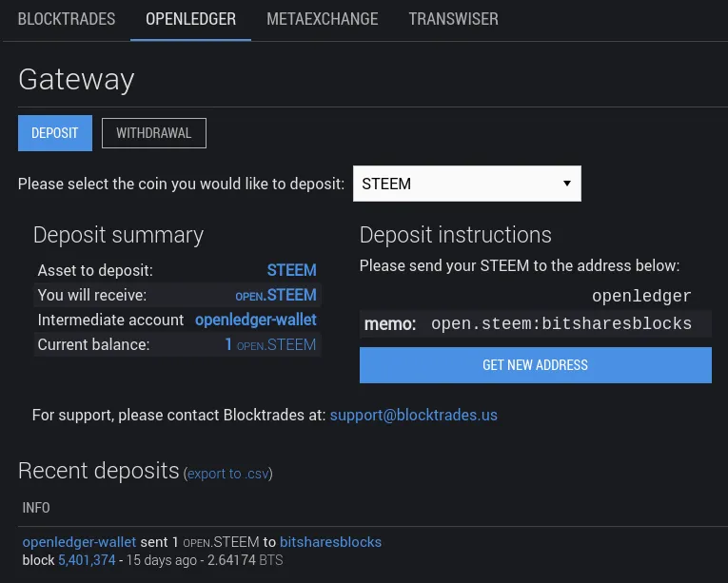Click 'Current balance:' label
This screenshot has height=583, width=728.
pyautogui.click(x=93, y=344)
